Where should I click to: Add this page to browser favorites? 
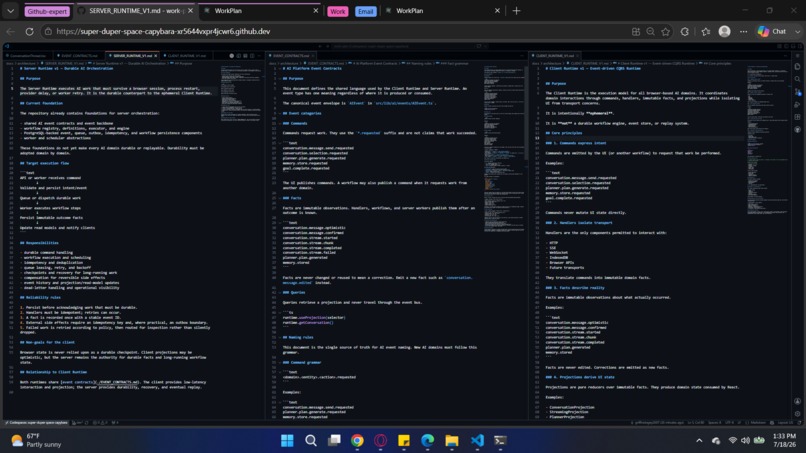[x=666, y=31]
